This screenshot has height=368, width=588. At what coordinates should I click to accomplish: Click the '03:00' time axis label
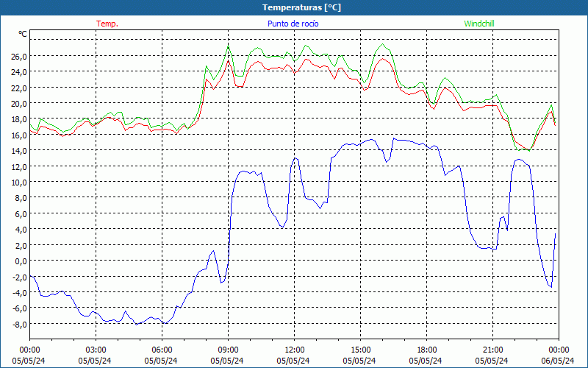tap(96, 350)
